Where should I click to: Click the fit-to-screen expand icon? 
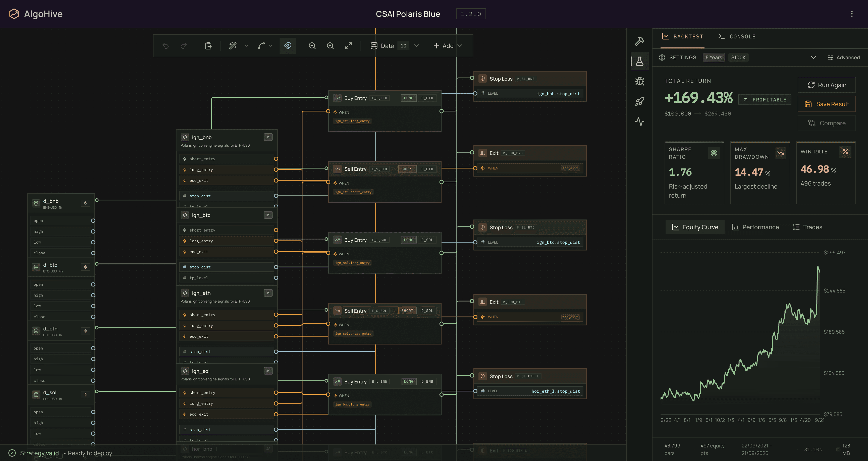[348, 46]
